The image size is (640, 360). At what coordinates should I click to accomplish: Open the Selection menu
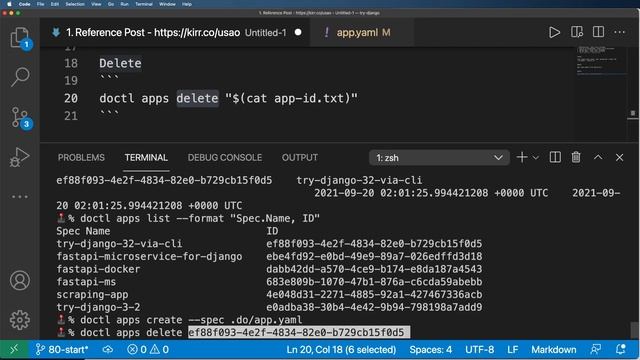[75, 4]
